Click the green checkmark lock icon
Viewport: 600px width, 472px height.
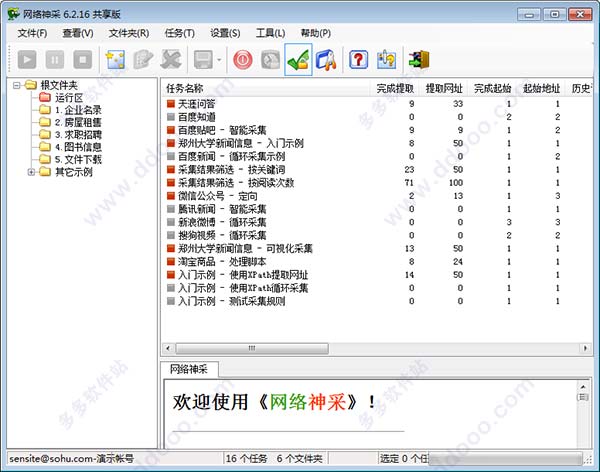[298, 60]
